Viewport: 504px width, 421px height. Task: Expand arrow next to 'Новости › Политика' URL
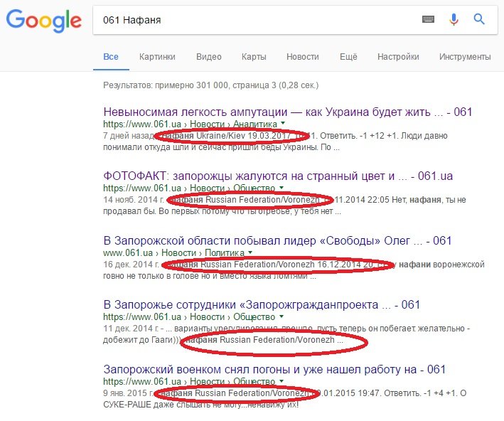(250, 252)
